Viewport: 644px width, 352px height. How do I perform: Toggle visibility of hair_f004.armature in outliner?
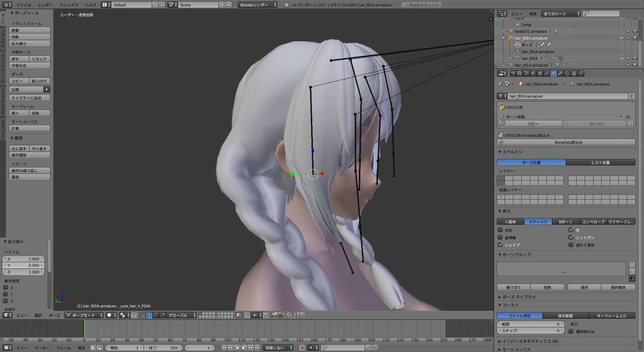[621, 38]
